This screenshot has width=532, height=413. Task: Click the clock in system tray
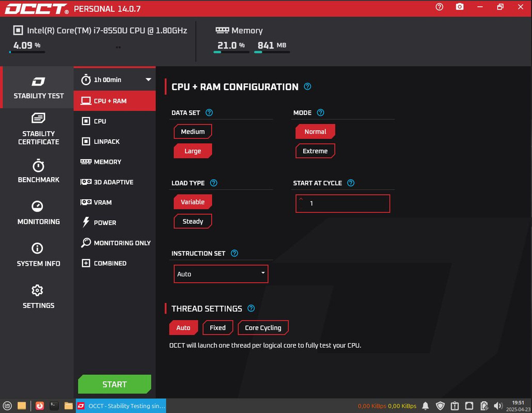coord(518,406)
